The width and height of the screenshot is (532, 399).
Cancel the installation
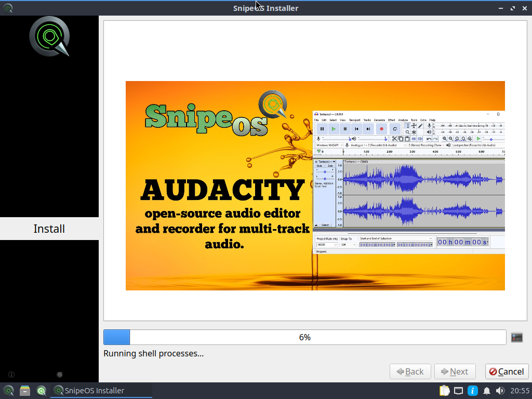(x=507, y=371)
